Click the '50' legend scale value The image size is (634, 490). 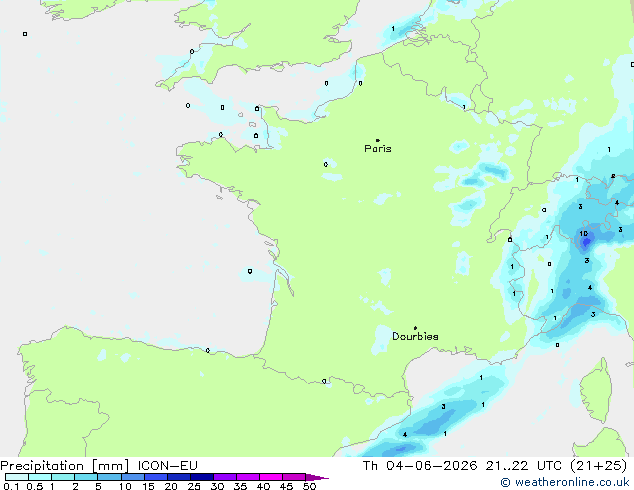pos(310,486)
